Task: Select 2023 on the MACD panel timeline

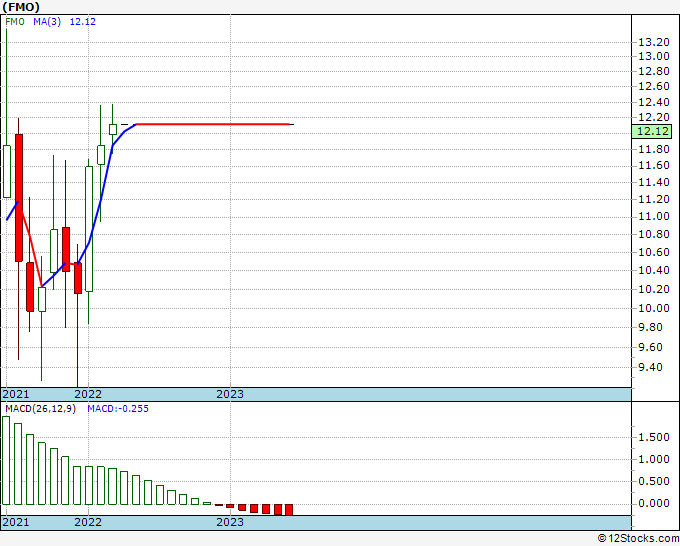Action: tap(230, 522)
